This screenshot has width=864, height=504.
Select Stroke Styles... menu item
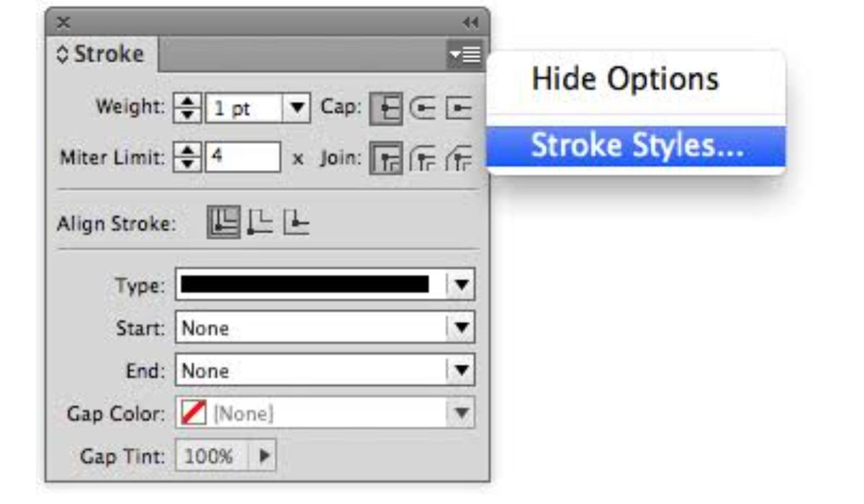(x=636, y=146)
